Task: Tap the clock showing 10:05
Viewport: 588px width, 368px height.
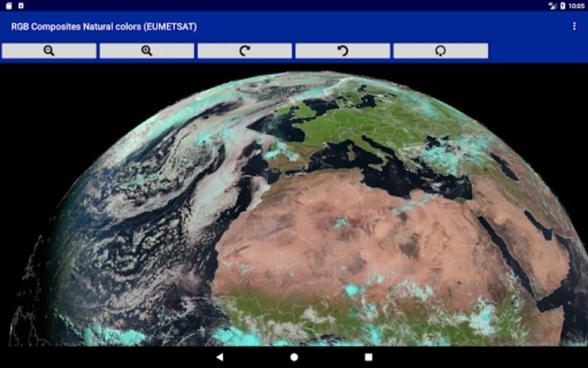Action: 576,6
